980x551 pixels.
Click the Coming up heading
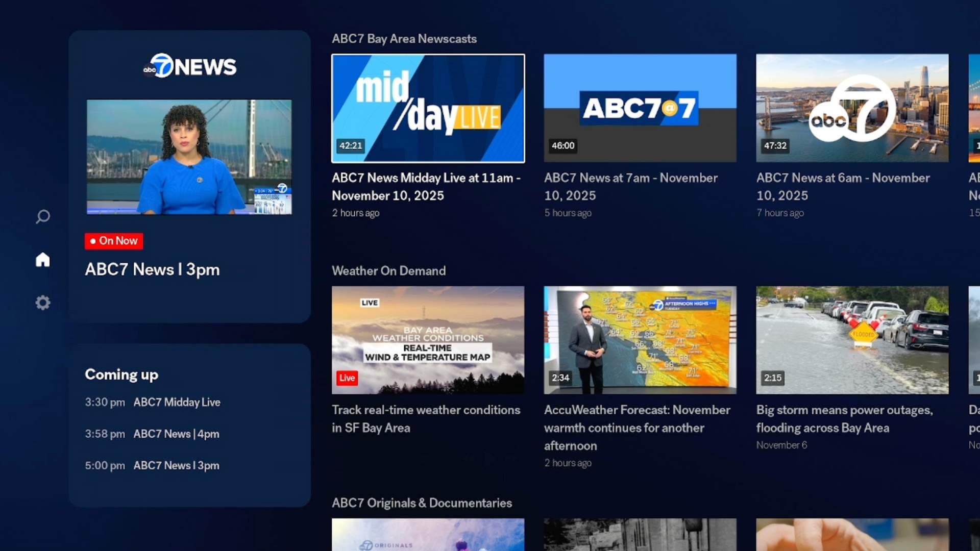point(121,375)
